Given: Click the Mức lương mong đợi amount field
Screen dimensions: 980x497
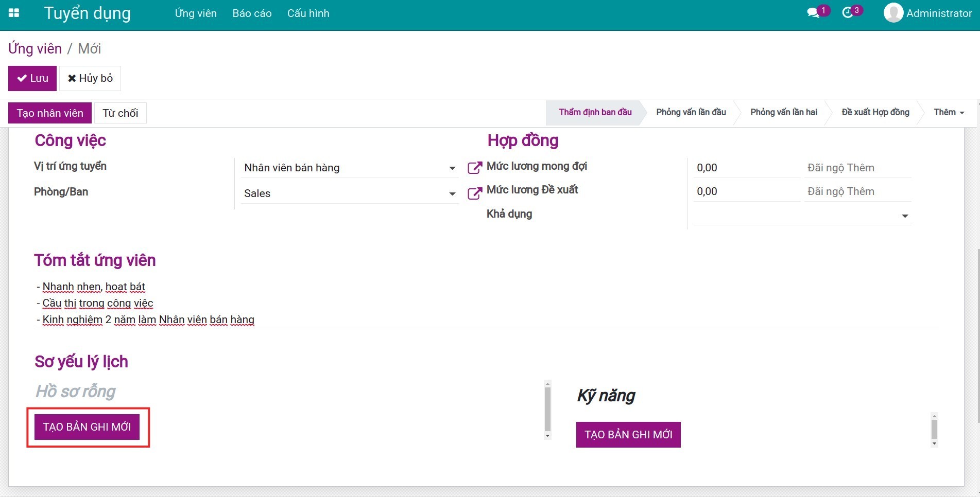Looking at the screenshot, I should 745,168.
